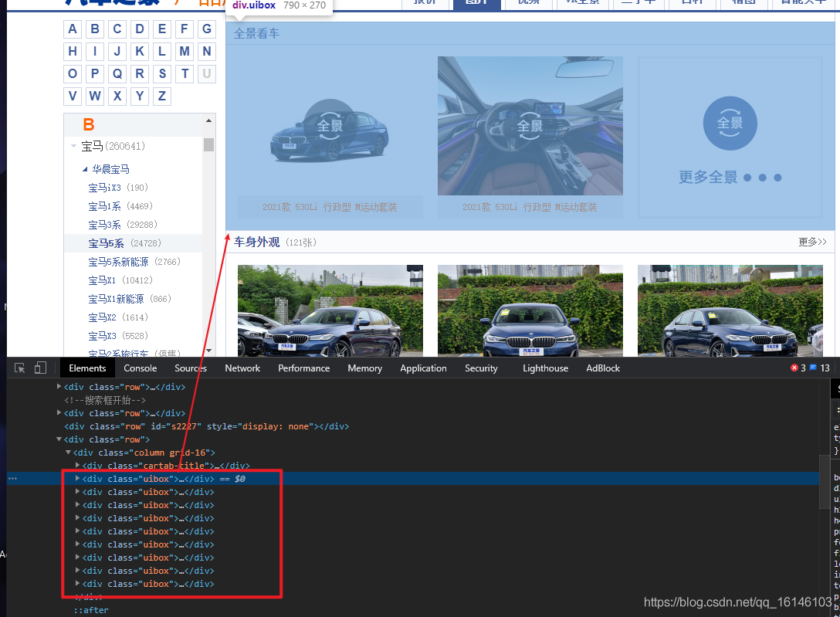The height and width of the screenshot is (617, 840).
Task: Click the panorama icon on the exterior car image
Action: click(330, 126)
